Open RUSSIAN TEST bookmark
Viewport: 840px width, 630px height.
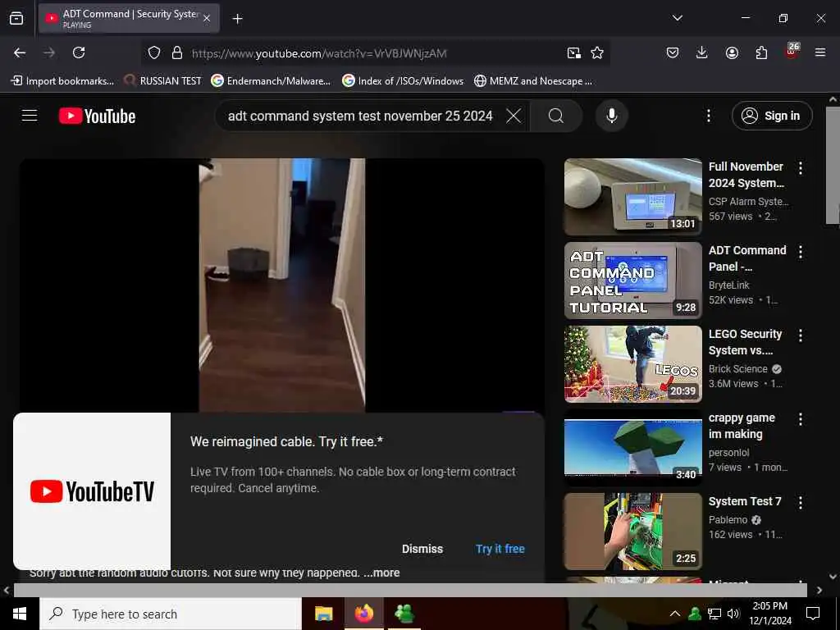162,81
